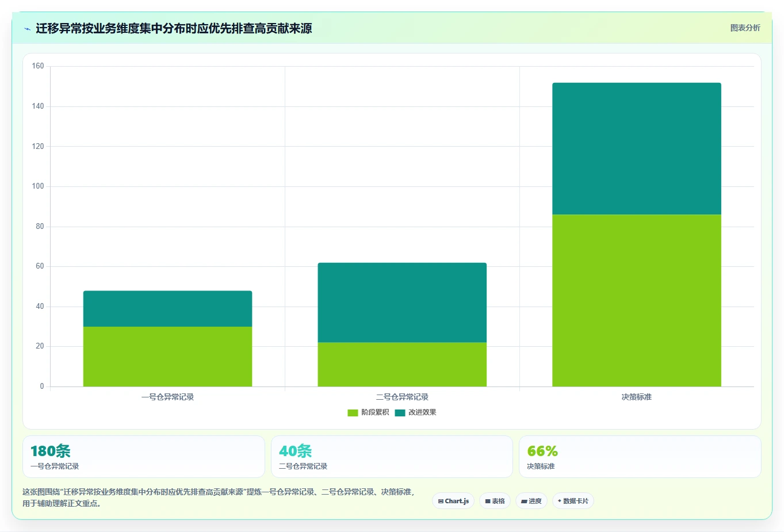The image size is (784, 532).
Task: Click the 40 y-axis tick label
Action: click(x=40, y=307)
